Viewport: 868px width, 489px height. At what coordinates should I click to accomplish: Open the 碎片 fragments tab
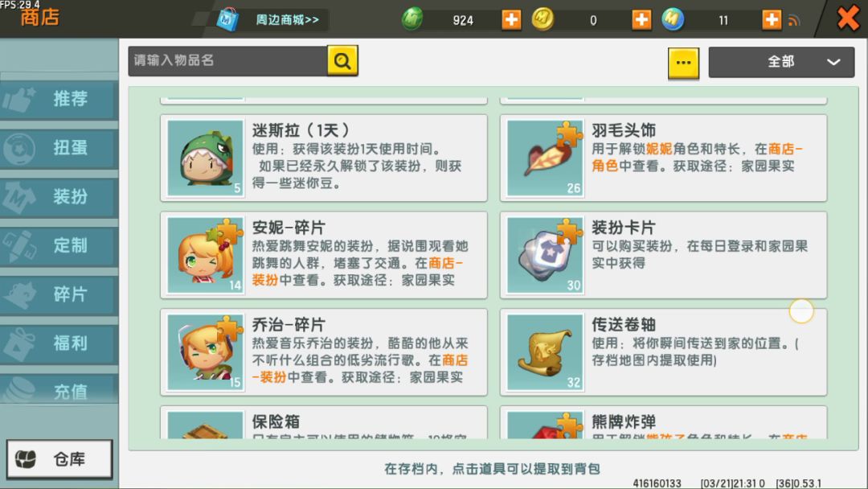point(59,294)
